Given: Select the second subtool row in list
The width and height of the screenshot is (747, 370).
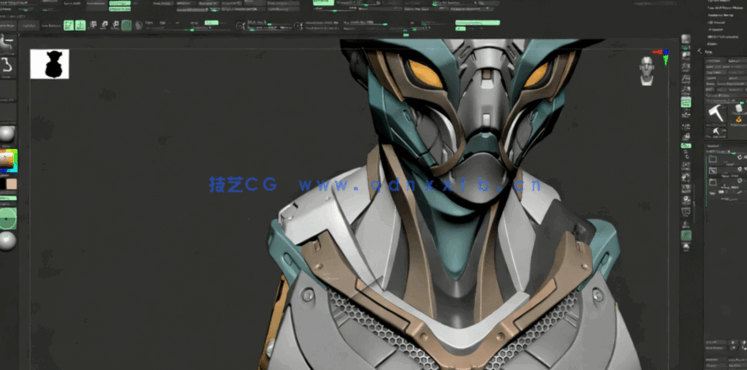Looking at the screenshot, I should point(727,170).
